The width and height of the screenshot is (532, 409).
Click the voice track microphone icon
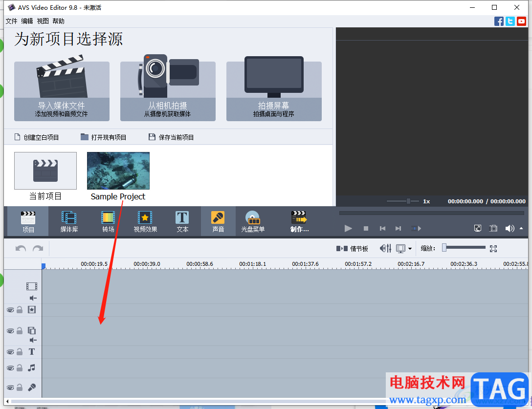[x=32, y=387]
